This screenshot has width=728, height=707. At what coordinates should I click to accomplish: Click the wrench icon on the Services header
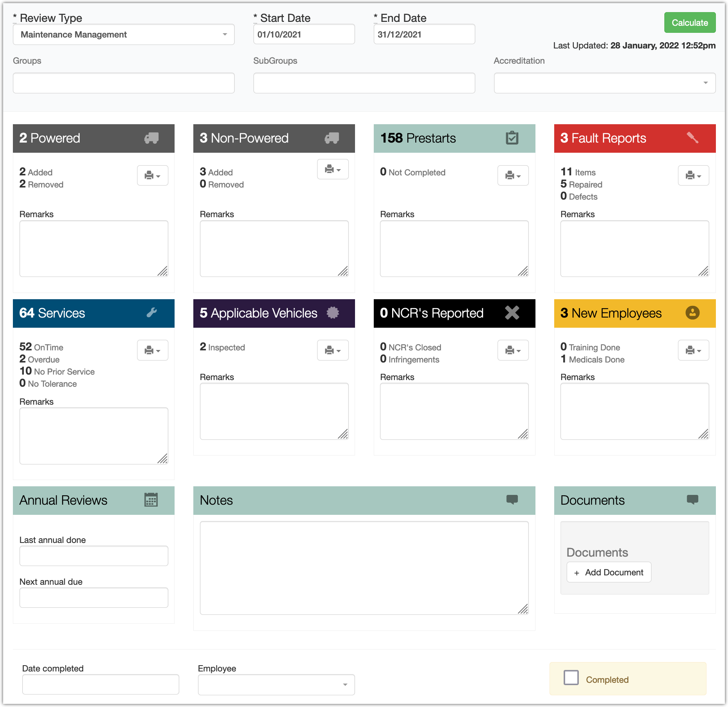pos(152,312)
